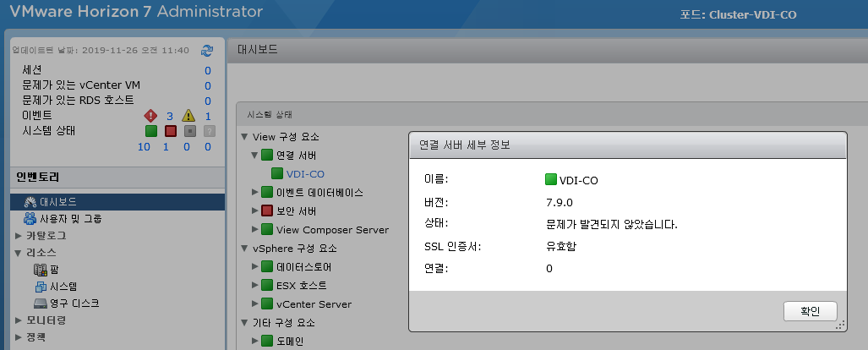Open 팜 under resources
The width and height of the screenshot is (868, 350).
(x=54, y=270)
